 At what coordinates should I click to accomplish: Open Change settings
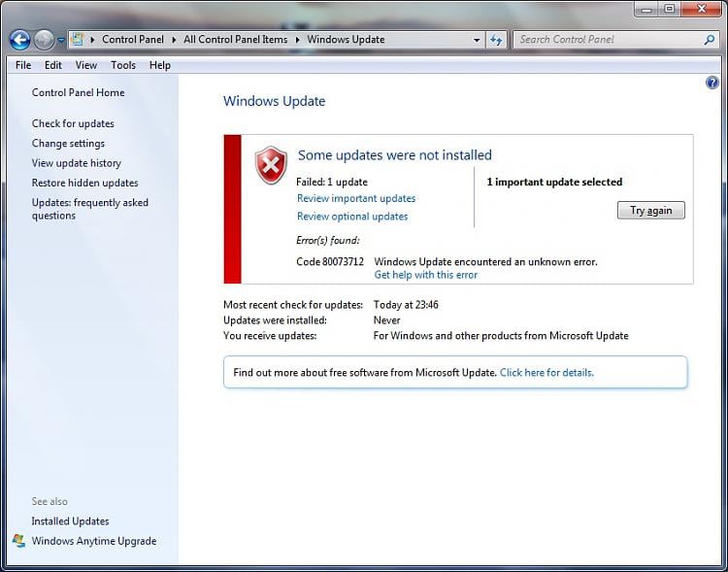coord(68,144)
